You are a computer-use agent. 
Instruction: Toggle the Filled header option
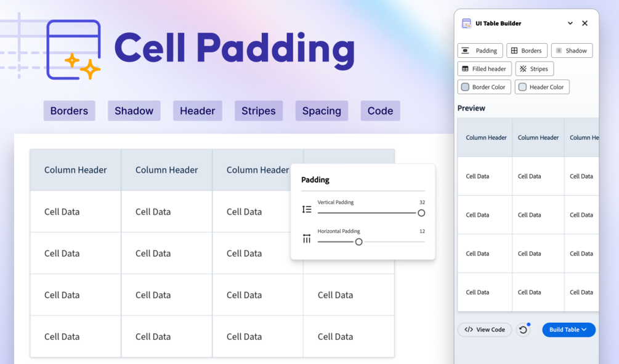[x=484, y=69]
